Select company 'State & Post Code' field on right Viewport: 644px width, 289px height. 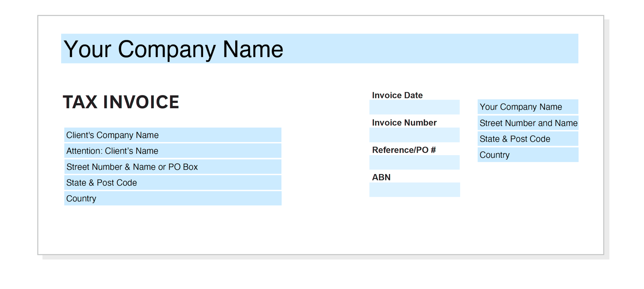pos(528,139)
